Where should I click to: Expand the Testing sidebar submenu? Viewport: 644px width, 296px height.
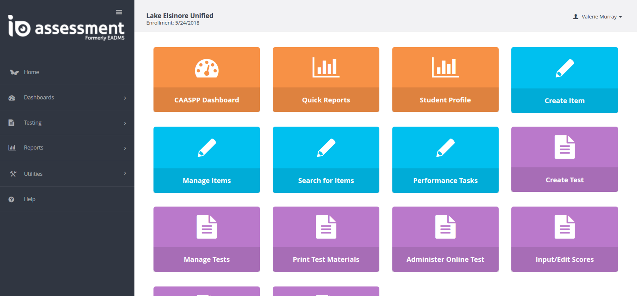[x=67, y=123]
